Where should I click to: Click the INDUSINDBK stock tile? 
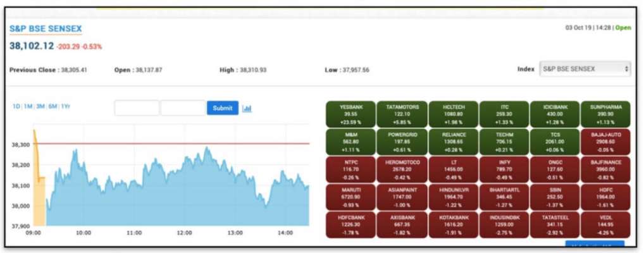click(504, 225)
